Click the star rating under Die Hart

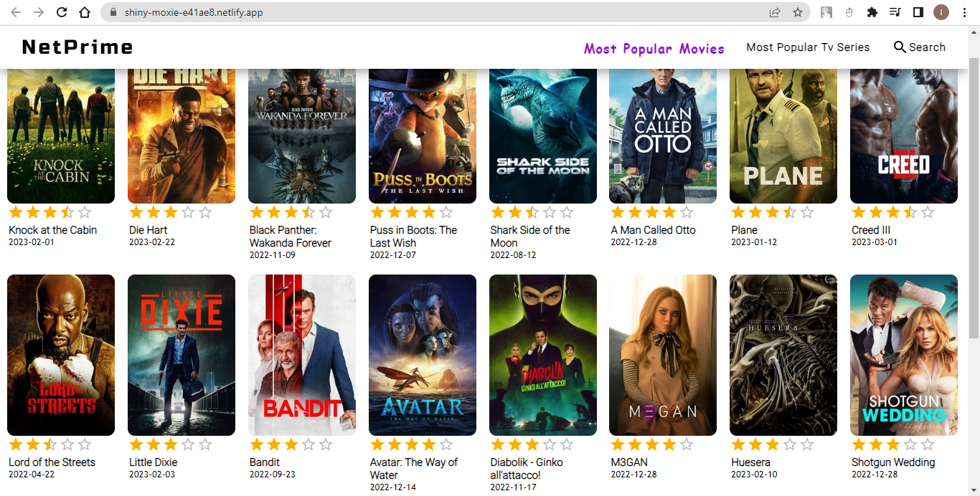[x=171, y=213]
